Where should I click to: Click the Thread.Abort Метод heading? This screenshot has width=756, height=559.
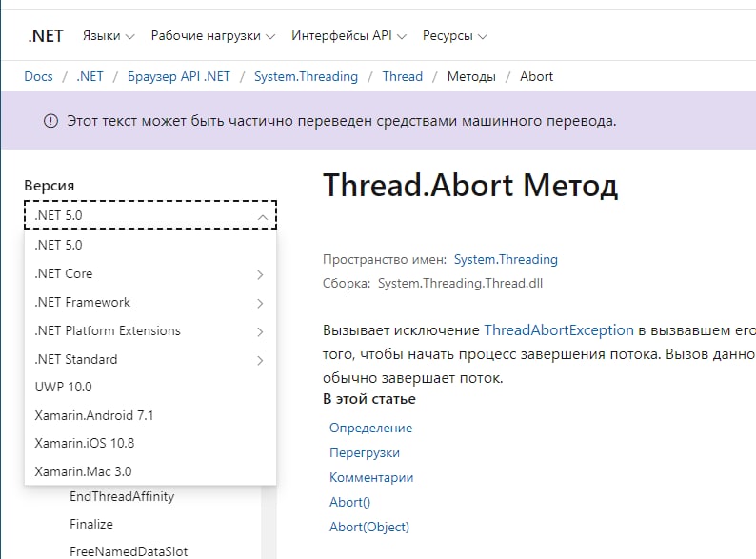tap(470, 186)
